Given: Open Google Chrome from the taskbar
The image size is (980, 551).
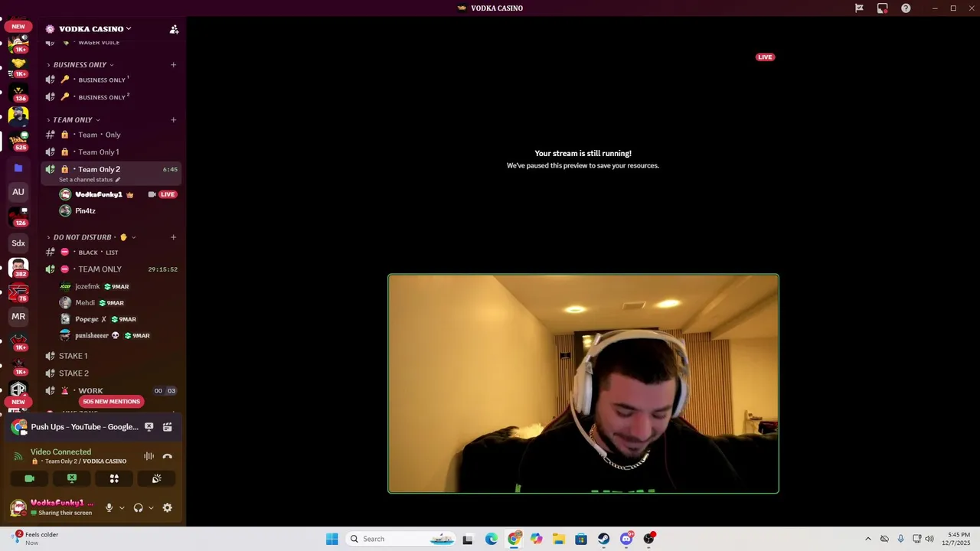Looking at the screenshot, I should point(514,539).
